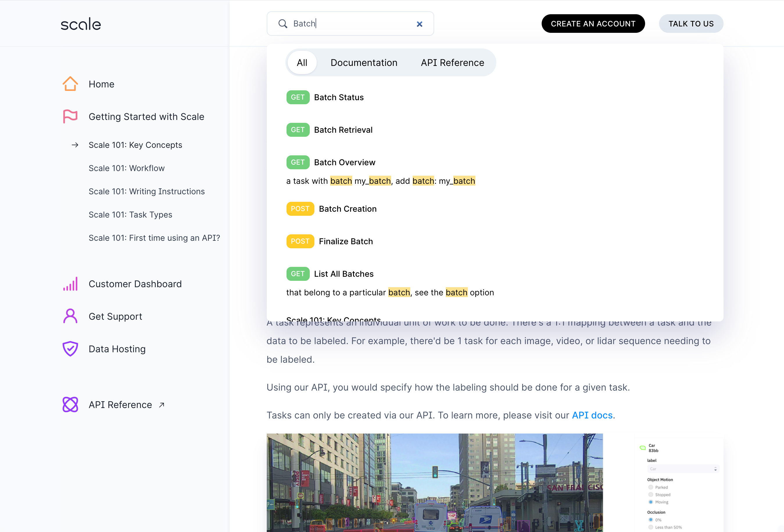Open the API Reference atom icon
Viewport: 784px width, 532px height.
pos(70,405)
